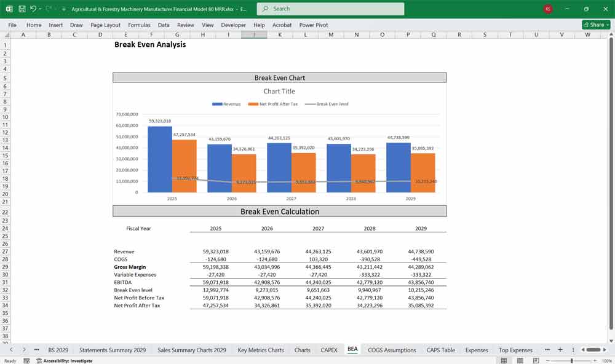Open the Power Pivot ribbon tab
The image size is (615, 364).
pos(314,25)
